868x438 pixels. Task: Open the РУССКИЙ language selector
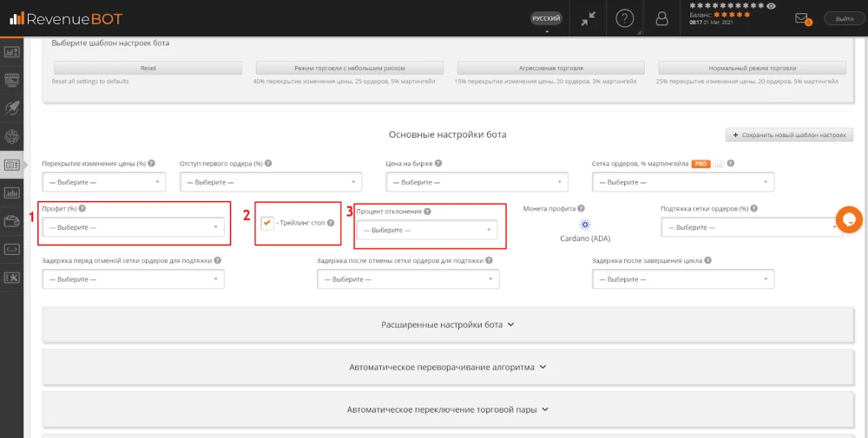coord(546,19)
